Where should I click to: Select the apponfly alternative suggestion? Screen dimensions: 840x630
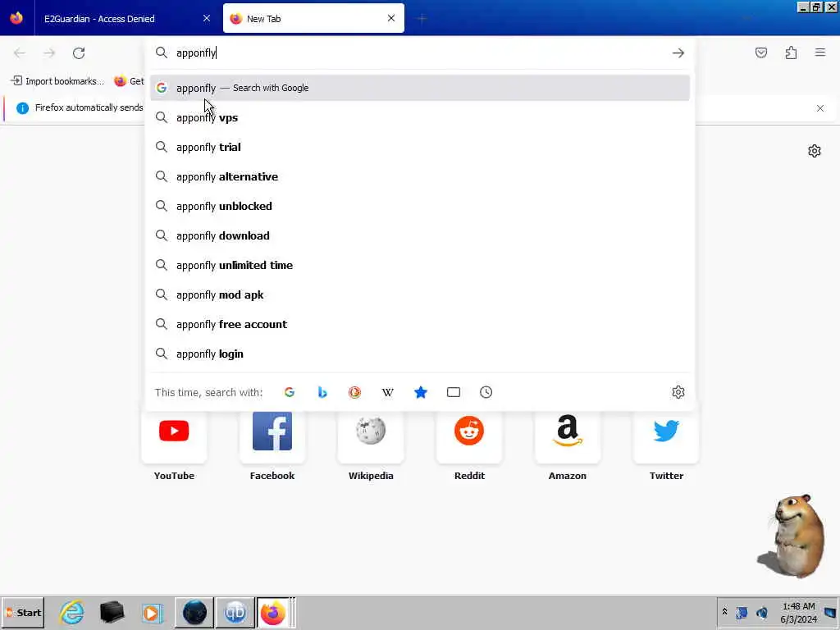pyautogui.click(x=420, y=176)
